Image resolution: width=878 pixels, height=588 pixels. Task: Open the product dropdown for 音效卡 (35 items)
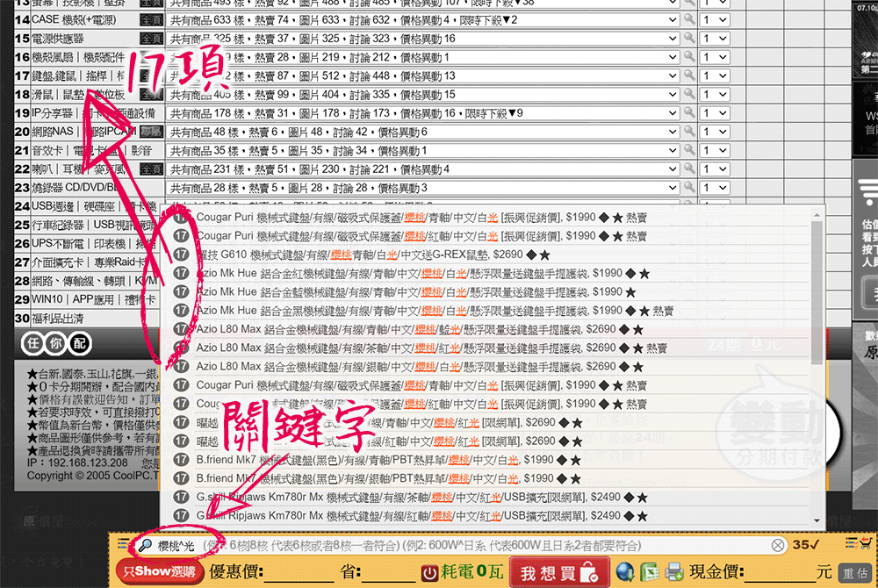[423, 150]
